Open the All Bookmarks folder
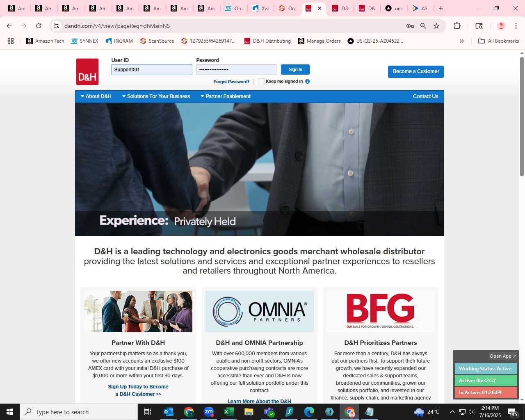This screenshot has height=420, width=525. (x=499, y=41)
